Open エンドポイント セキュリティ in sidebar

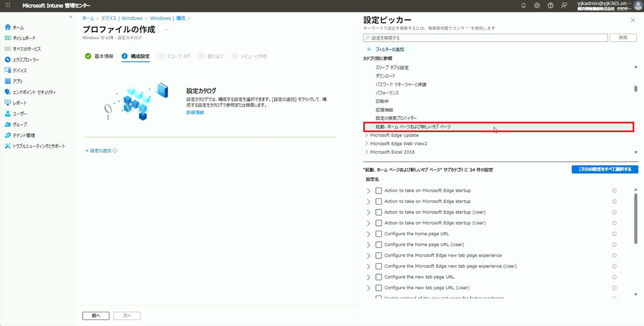tap(34, 92)
